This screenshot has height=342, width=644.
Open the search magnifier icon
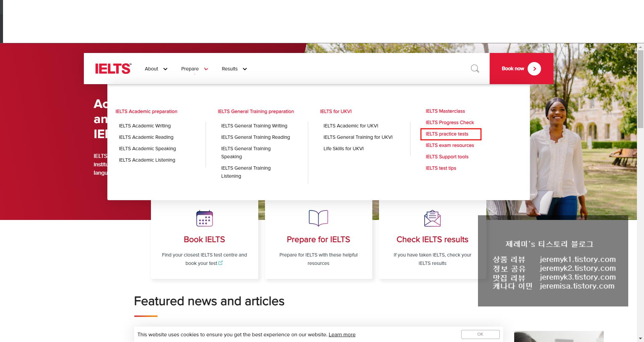475,69
